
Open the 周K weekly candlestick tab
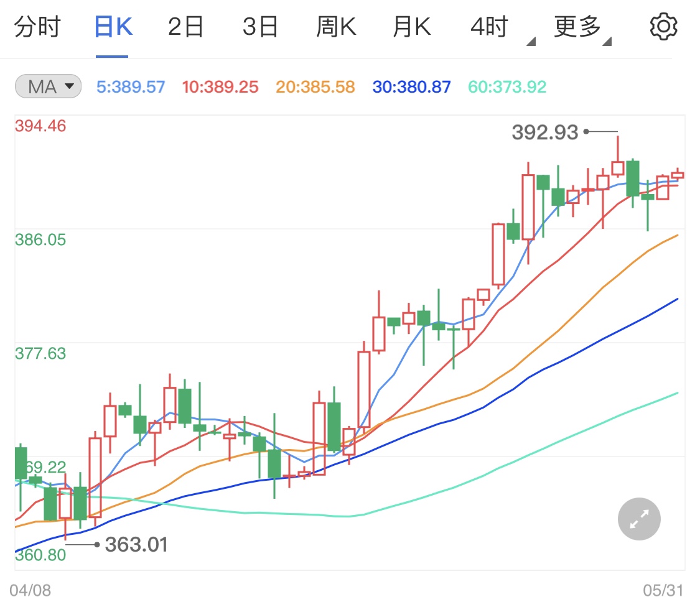coord(336,27)
